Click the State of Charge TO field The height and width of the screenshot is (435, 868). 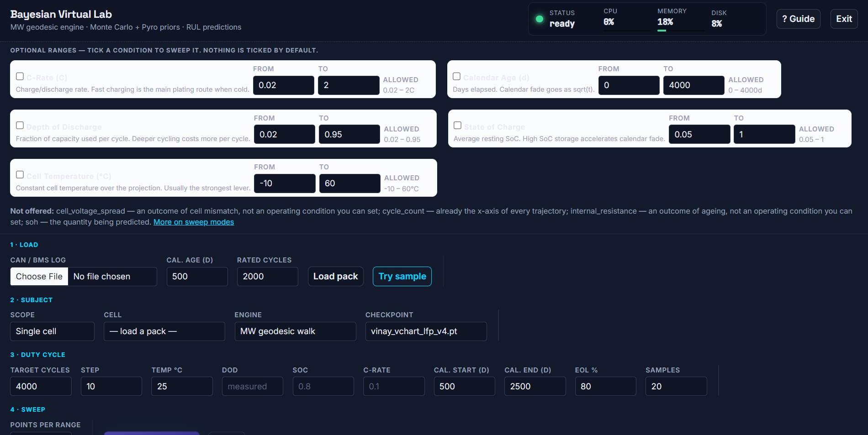pos(764,134)
